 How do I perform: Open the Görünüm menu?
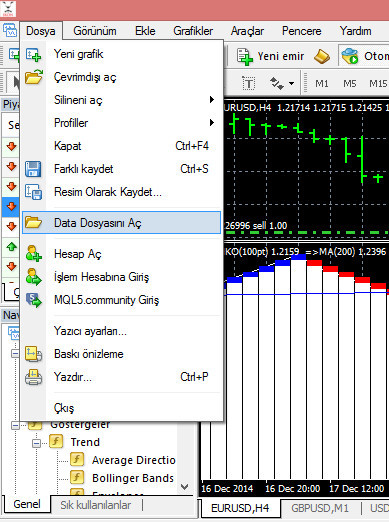pos(95,31)
